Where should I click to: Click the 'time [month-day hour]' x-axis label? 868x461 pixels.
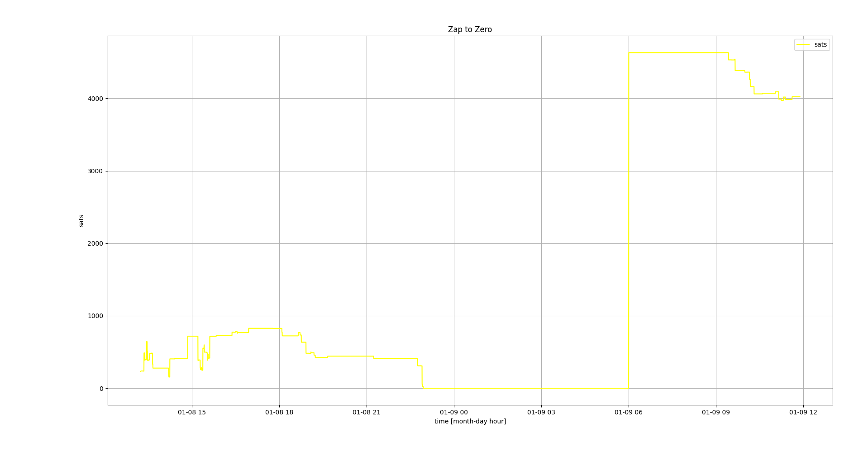click(470, 421)
